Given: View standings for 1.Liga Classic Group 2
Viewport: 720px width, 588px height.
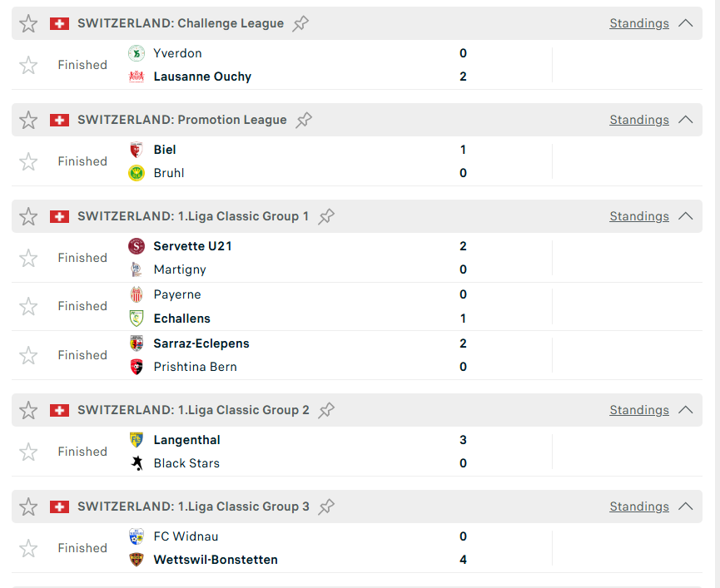Looking at the screenshot, I should pos(638,410).
